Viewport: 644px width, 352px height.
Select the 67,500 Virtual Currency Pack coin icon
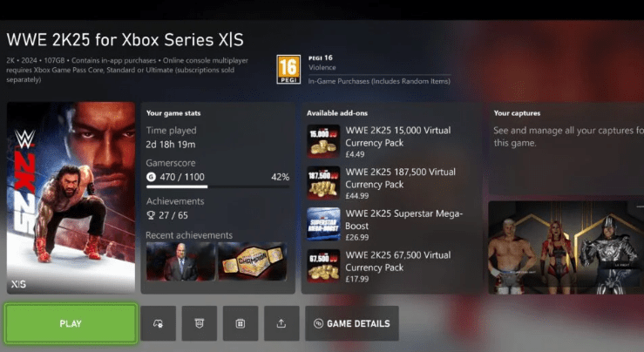(323, 266)
